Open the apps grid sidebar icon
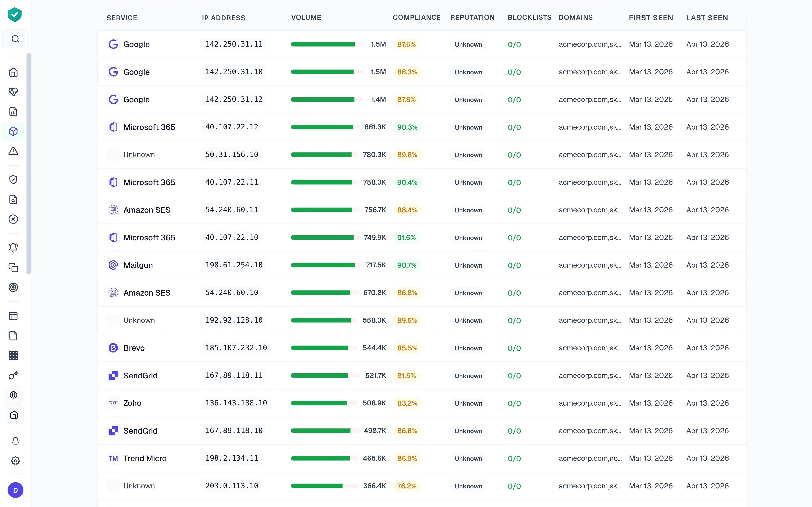The width and height of the screenshot is (812, 507). tap(13, 355)
